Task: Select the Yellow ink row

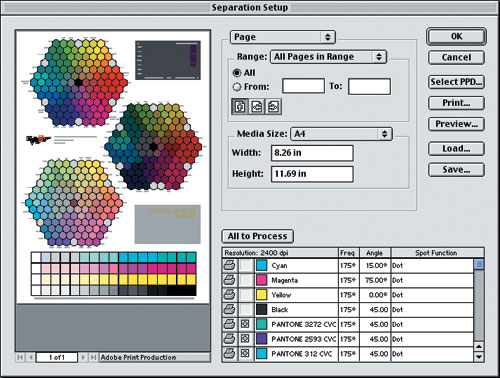Action: (x=348, y=295)
